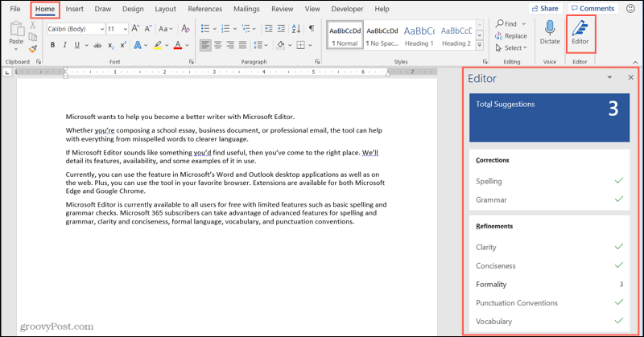Switch to the Developer tab
Viewport: 644px width, 337px height.
point(347,9)
